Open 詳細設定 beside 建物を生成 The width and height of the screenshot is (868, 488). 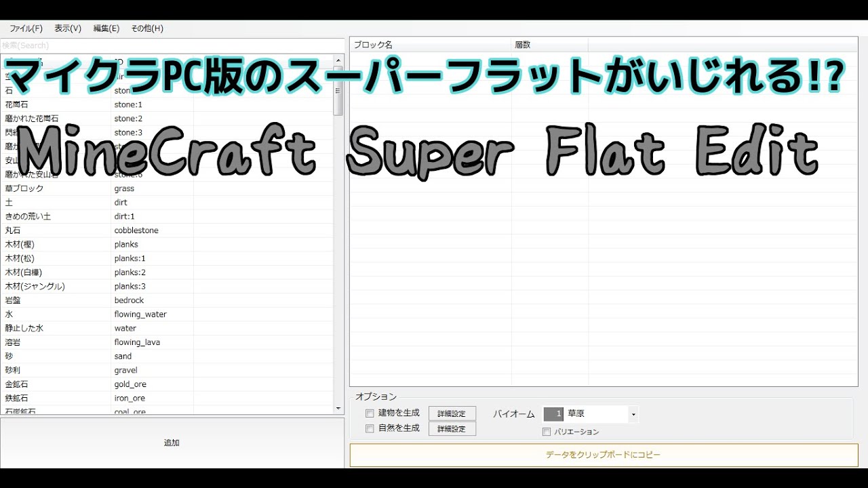click(x=452, y=413)
